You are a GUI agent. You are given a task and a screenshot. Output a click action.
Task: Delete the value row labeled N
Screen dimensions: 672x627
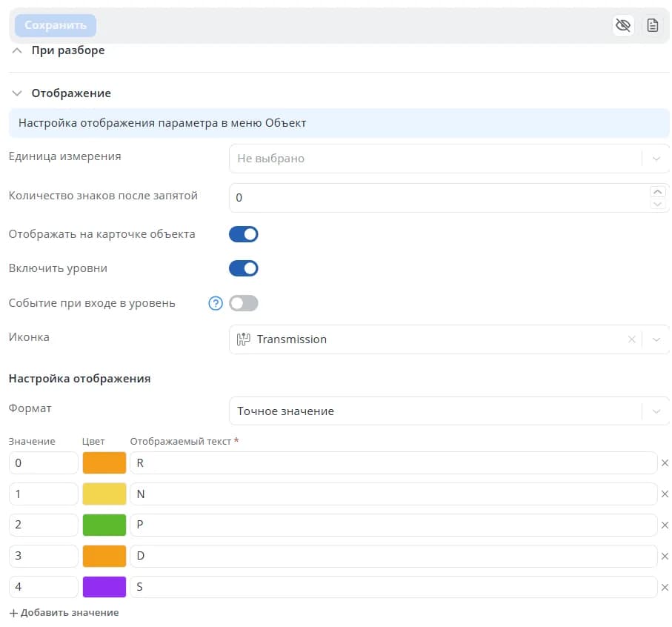[x=665, y=494]
